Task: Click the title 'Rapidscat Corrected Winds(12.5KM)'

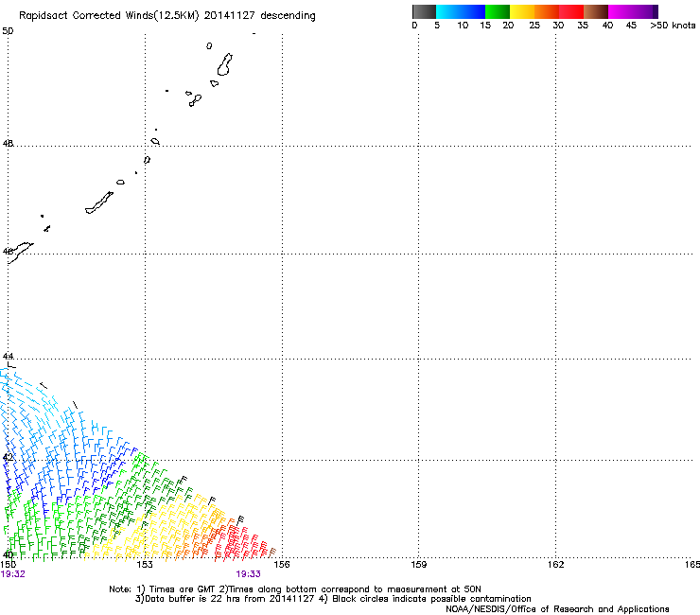Action: [x=109, y=16]
